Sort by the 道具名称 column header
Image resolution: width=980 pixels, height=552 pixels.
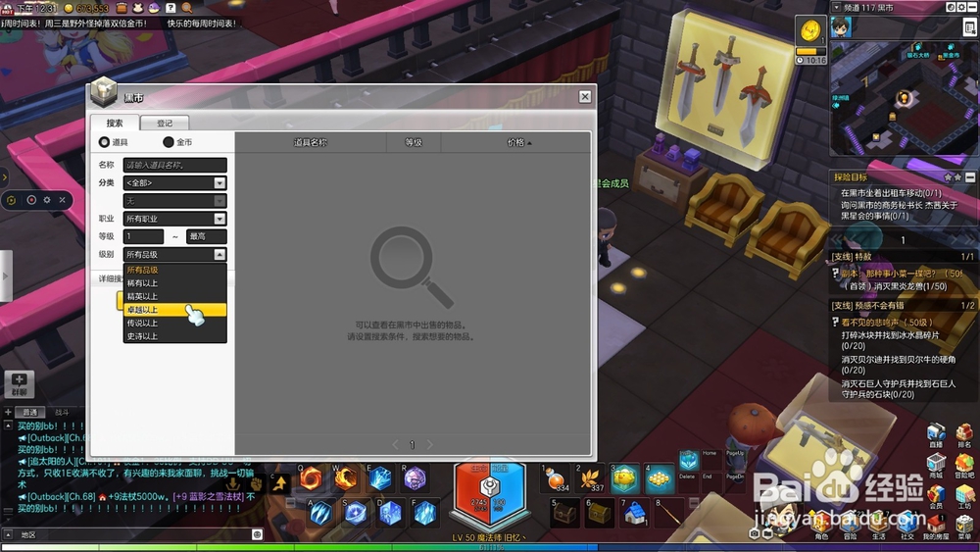pyautogui.click(x=311, y=142)
